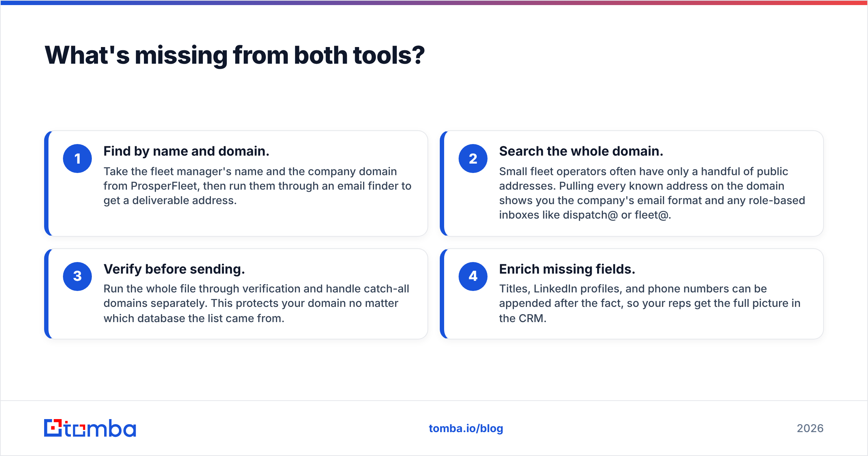This screenshot has height=456, width=868.
Task: Click the title "Search the whole domain."
Action: click(581, 151)
